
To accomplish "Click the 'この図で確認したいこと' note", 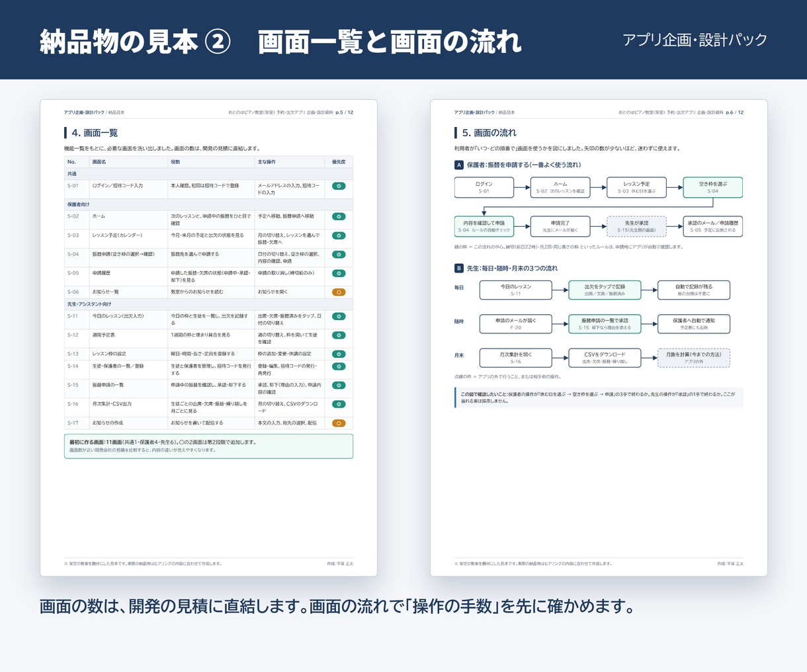I will 599,398.
